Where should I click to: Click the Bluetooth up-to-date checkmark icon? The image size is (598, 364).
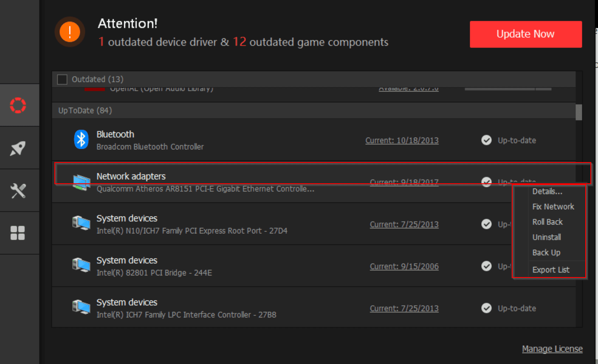(486, 140)
